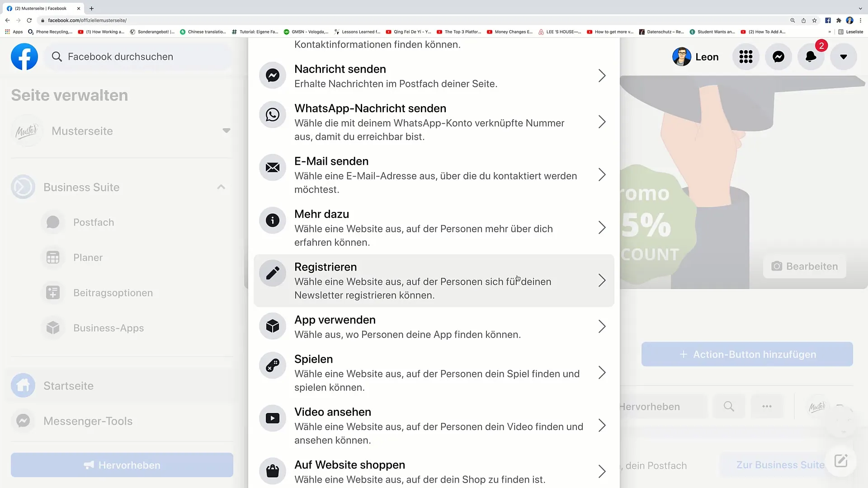Click the Facebook search input field
This screenshot has height=488, width=868.
tap(120, 56)
